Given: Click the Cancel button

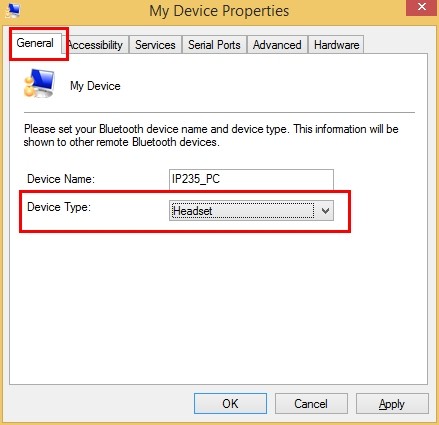Looking at the screenshot, I should (311, 404).
